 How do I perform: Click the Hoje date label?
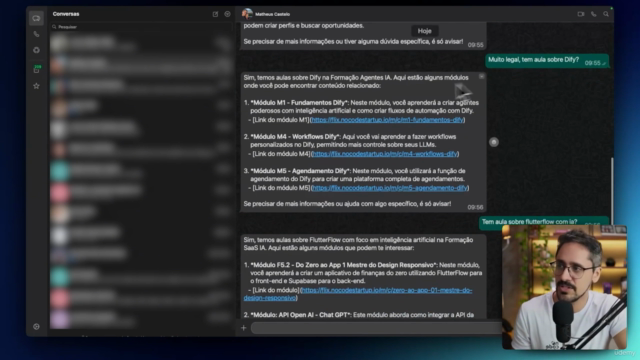424,31
